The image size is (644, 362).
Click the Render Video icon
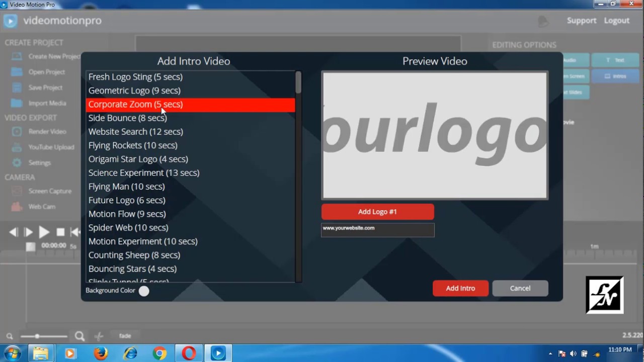[17, 132]
